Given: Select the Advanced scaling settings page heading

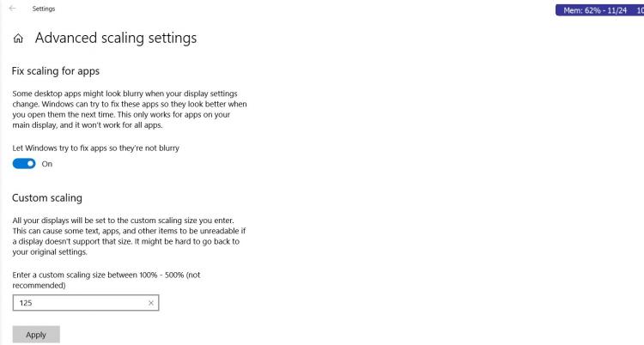Looking at the screenshot, I should tap(116, 39).
